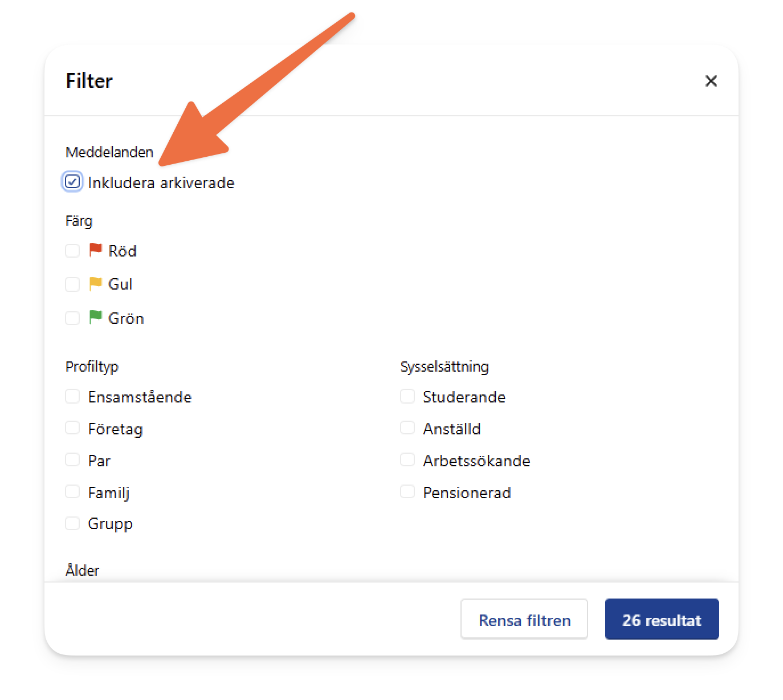783x700 pixels.
Task: Show the 26 resultat button results
Action: pos(662,619)
